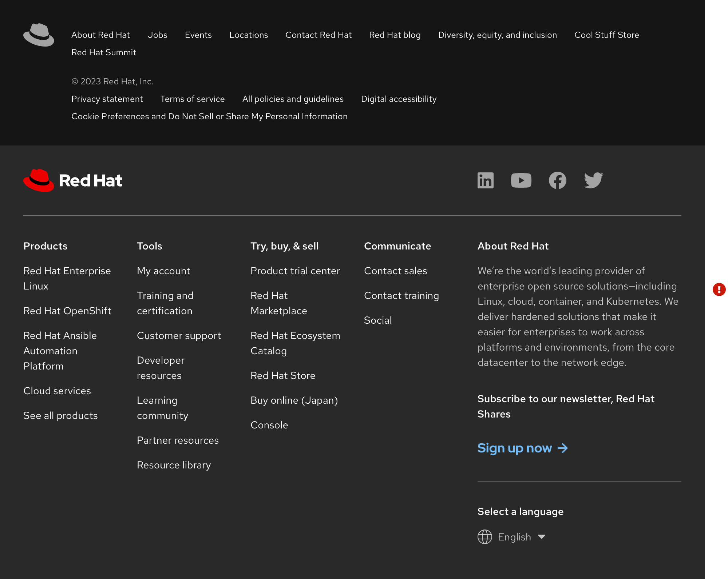728x579 pixels.
Task: Open Cookie Preferences settings
Action: tap(209, 116)
